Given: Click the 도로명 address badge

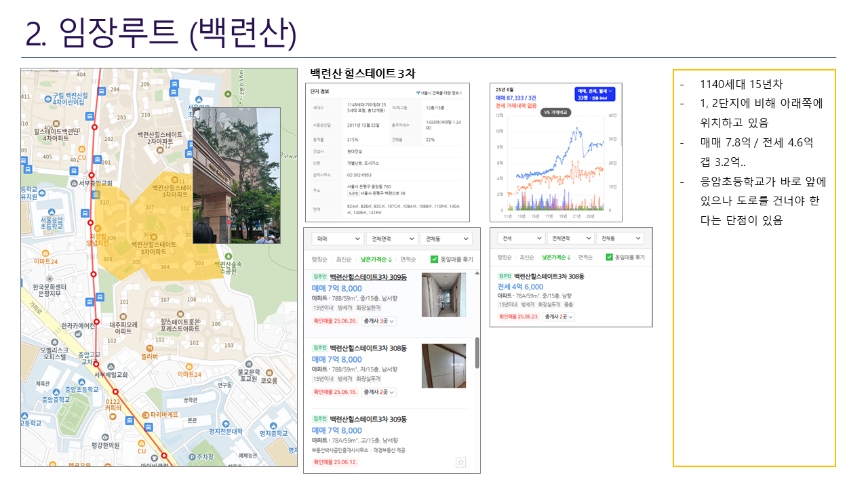Looking at the screenshot, I should pyautogui.click(x=352, y=193).
